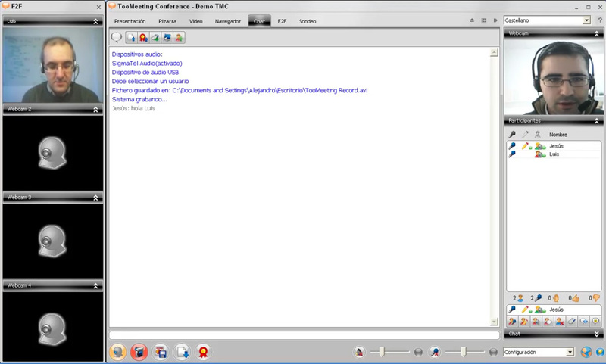606x364 pixels.
Task: Toggle Jesús's microphone in participants list
Action: coord(512,146)
